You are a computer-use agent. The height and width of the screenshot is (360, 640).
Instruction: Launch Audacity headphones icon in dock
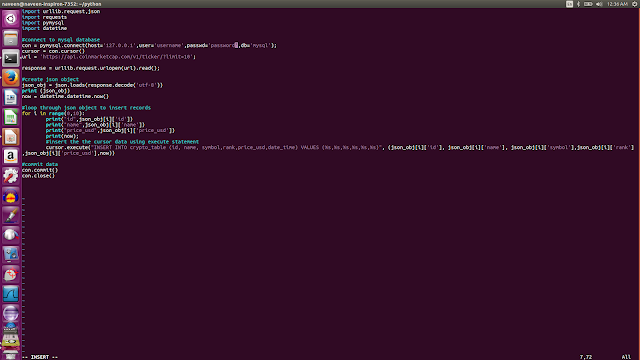11,196
